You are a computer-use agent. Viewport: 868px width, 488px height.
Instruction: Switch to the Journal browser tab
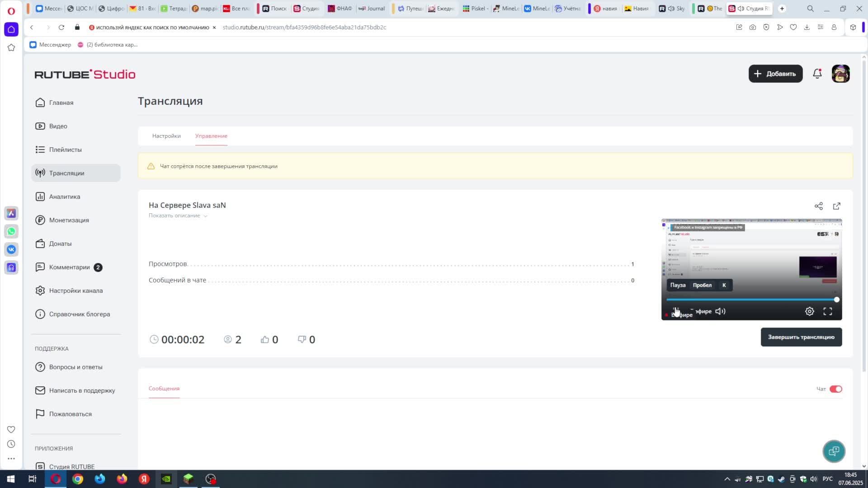tap(372, 8)
